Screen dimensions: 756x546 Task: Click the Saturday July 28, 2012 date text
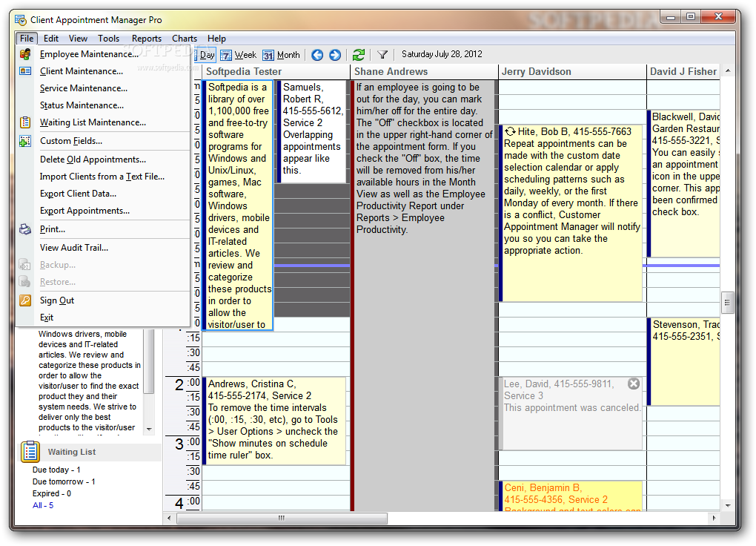[x=442, y=54]
